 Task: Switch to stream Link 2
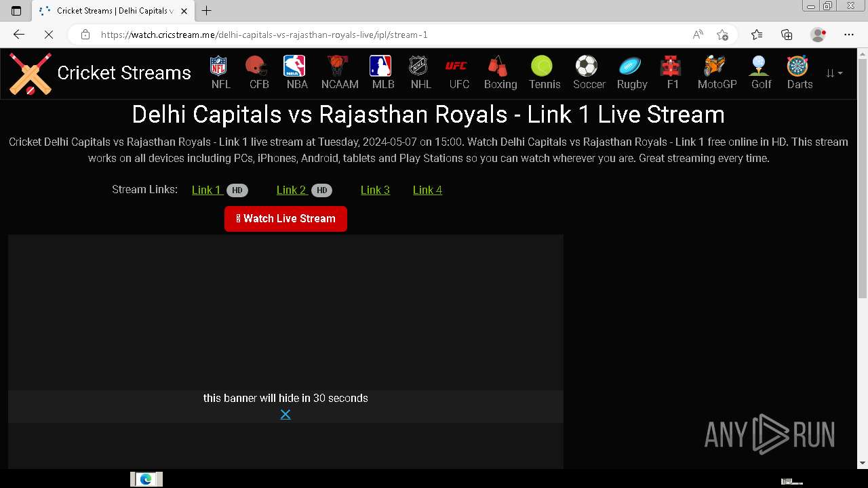(291, 190)
